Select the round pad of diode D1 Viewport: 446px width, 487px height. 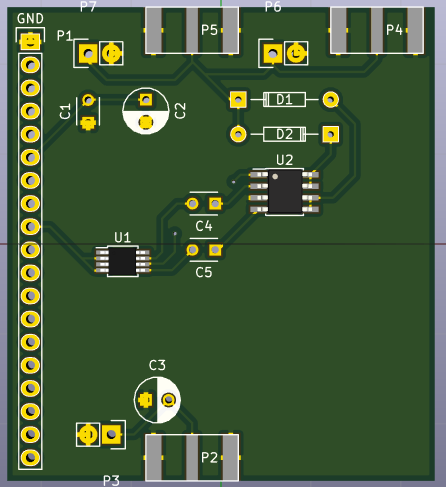[331, 99]
